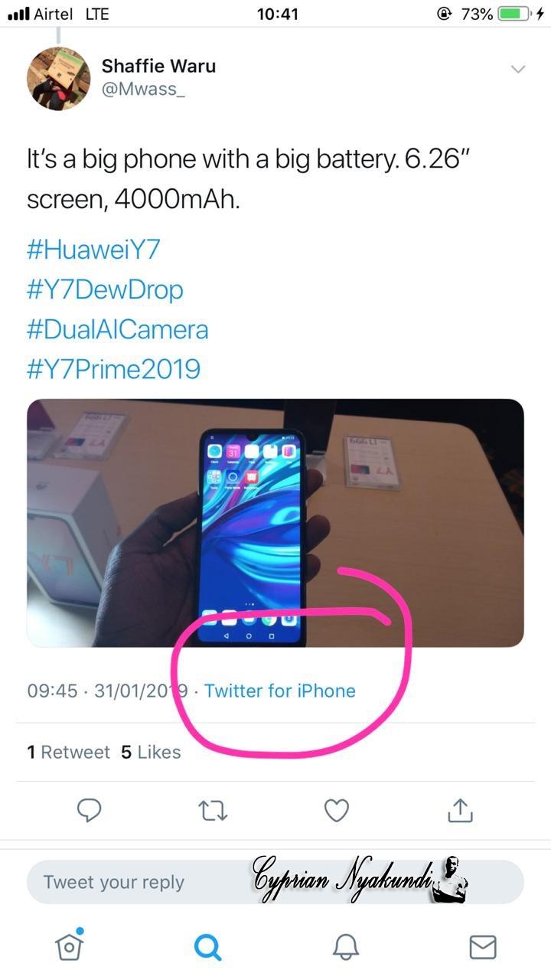View the 1 Retweet list
The image size is (551, 980).
pos(68,752)
